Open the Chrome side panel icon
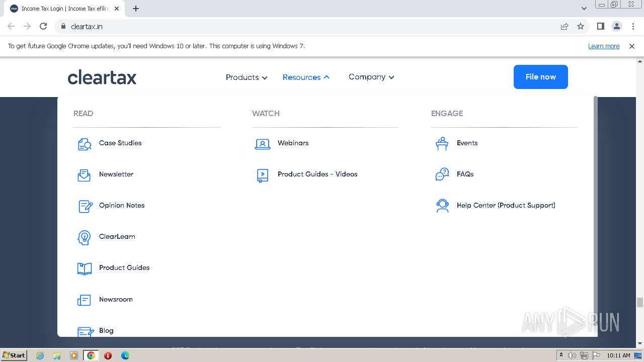The height and width of the screenshot is (362, 644). click(600, 26)
